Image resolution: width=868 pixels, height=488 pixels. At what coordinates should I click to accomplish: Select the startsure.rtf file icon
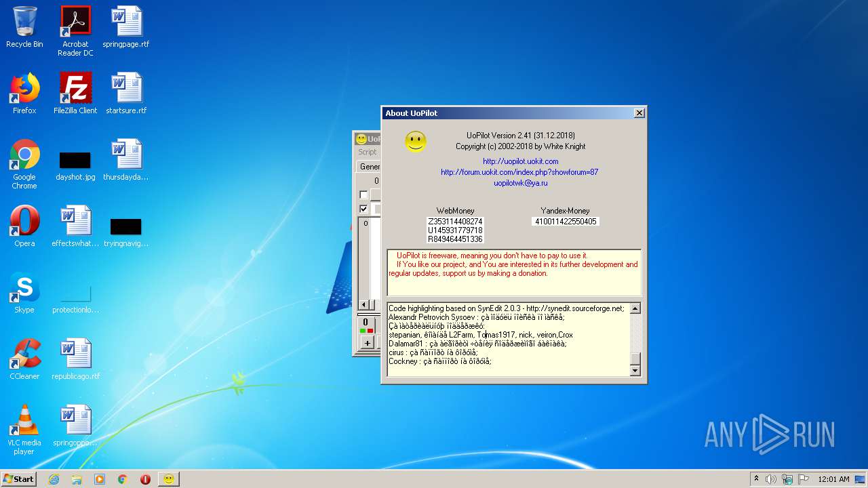(x=126, y=94)
